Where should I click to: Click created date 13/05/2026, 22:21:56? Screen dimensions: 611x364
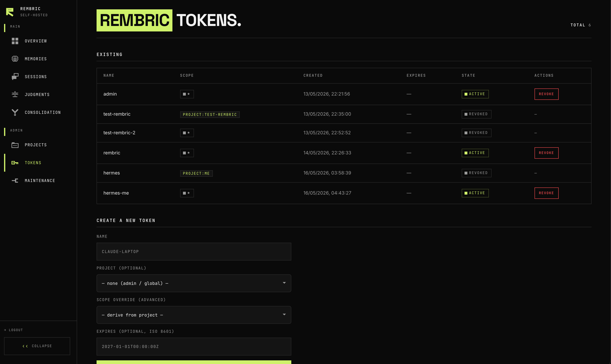click(327, 94)
